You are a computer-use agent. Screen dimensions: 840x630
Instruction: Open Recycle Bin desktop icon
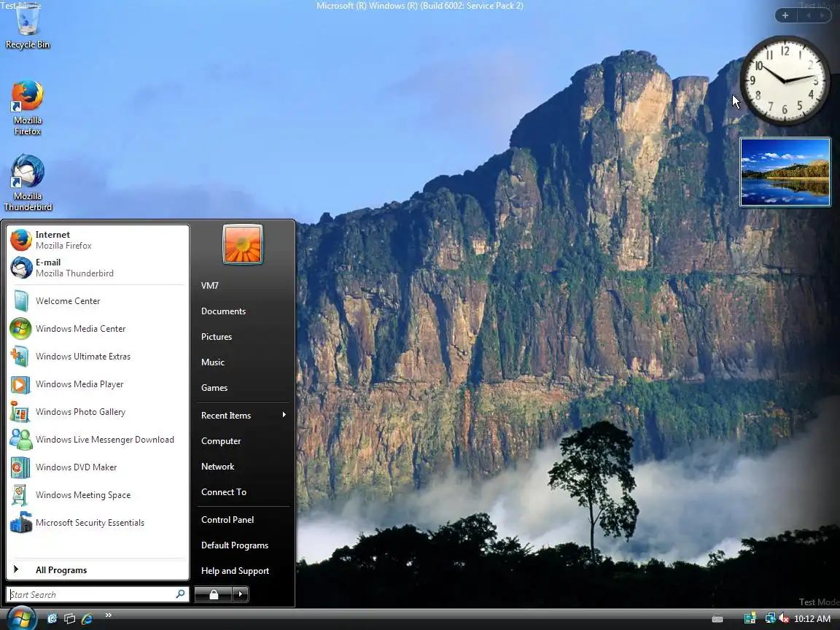27,28
